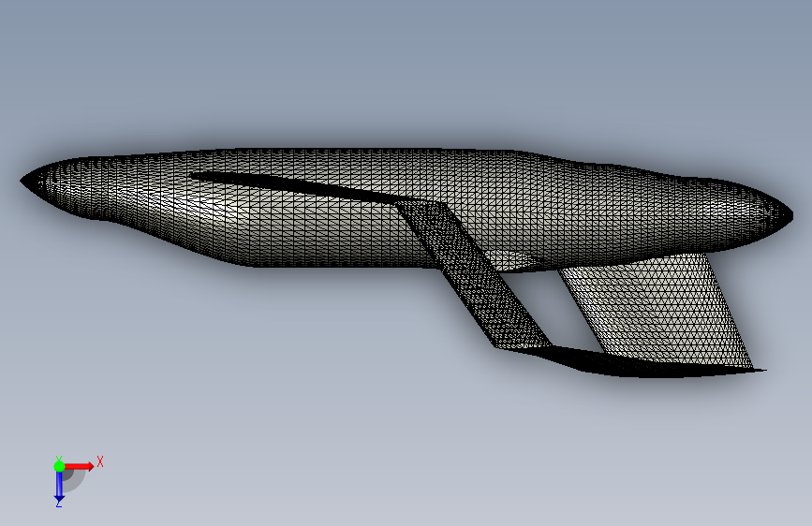This screenshot has height=526, width=812.
Task: Click the blue Z axis arrow on the triad
Action: point(59,488)
